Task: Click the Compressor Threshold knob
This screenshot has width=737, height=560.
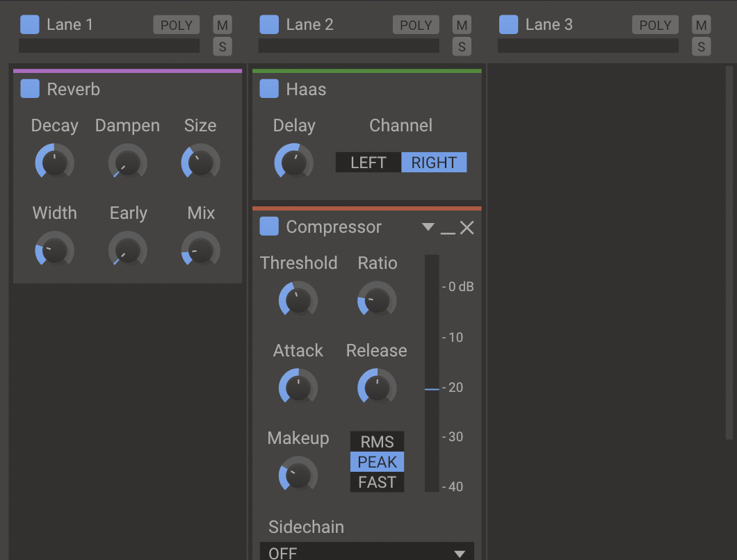Action: coord(298,301)
